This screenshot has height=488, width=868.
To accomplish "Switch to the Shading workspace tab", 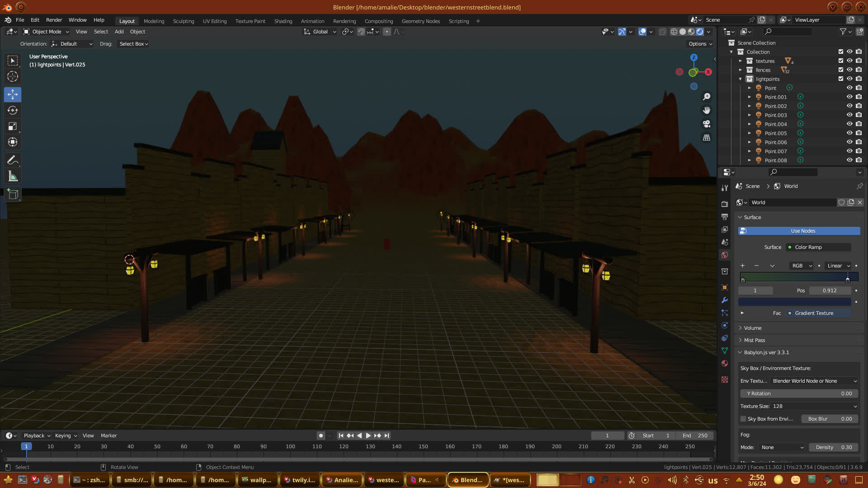I will coord(283,21).
